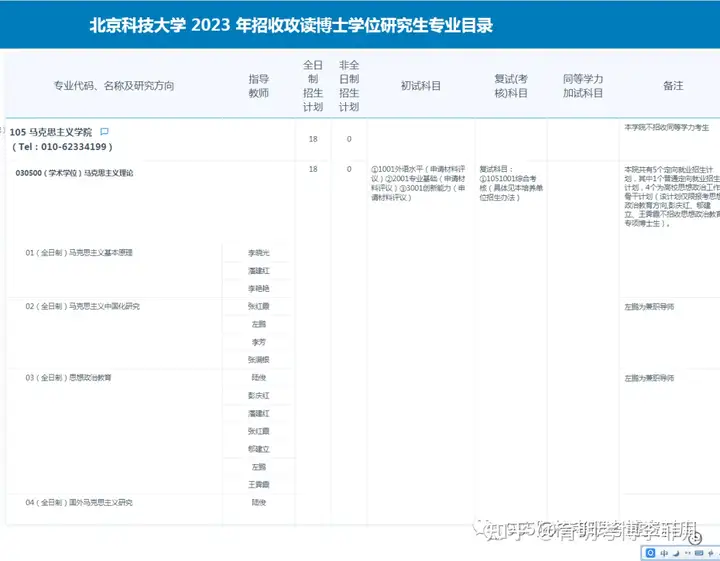Click the round floating icon above the IME bar
The width and height of the screenshot is (720, 561).
pyautogui.click(x=694, y=537)
